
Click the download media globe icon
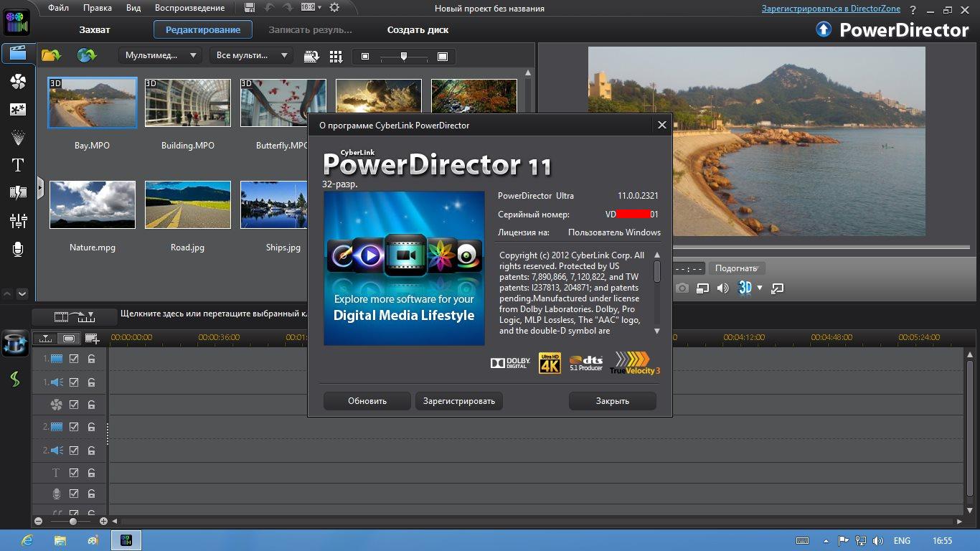click(x=86, y=55)
